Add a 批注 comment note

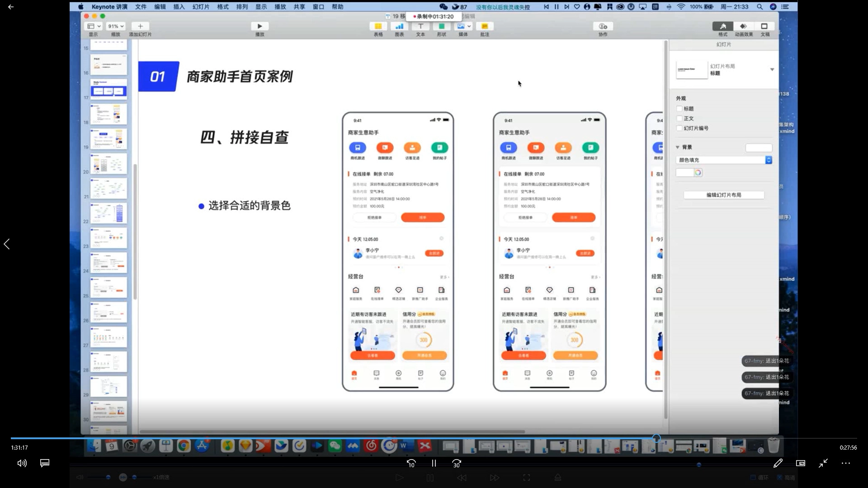click(x=485, y=26)
